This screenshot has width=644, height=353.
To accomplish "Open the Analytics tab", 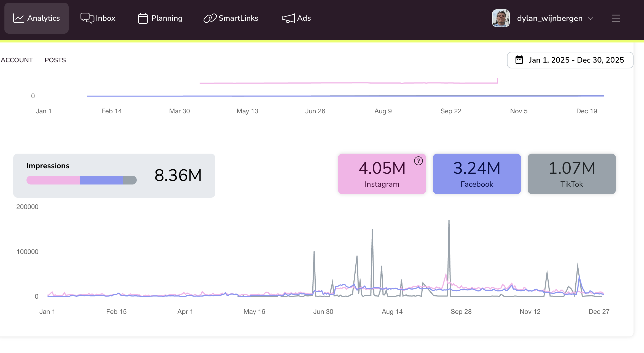I will click(36, 18).
